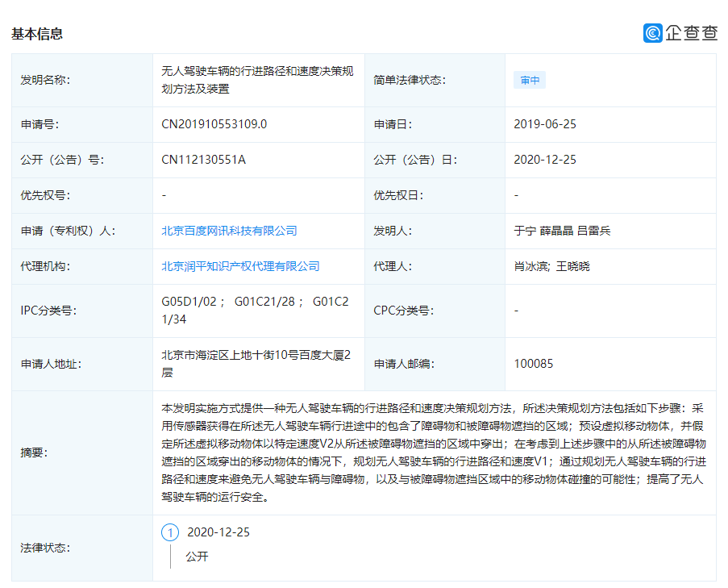This screenshot has height=588, width=728.
Task: Click the IPC分类号 label cell
Action: (x=82, y=311)
